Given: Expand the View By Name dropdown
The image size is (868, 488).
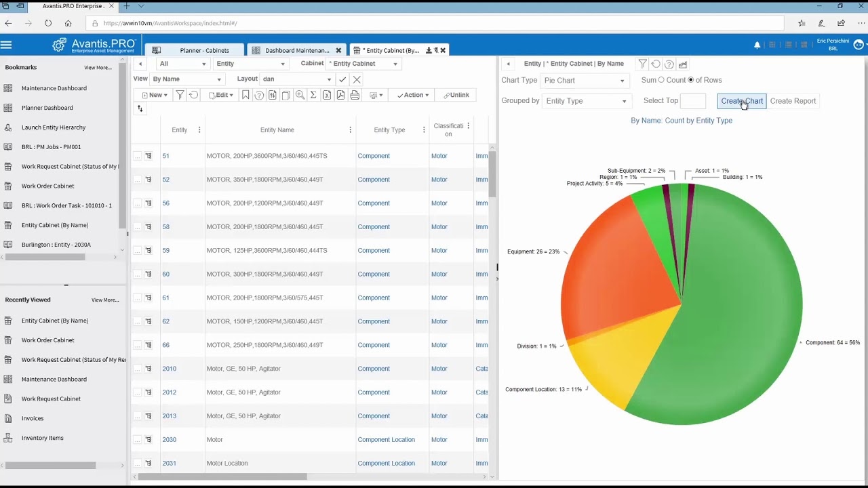Looking at the screenshot, I should [x=186, y=79].
